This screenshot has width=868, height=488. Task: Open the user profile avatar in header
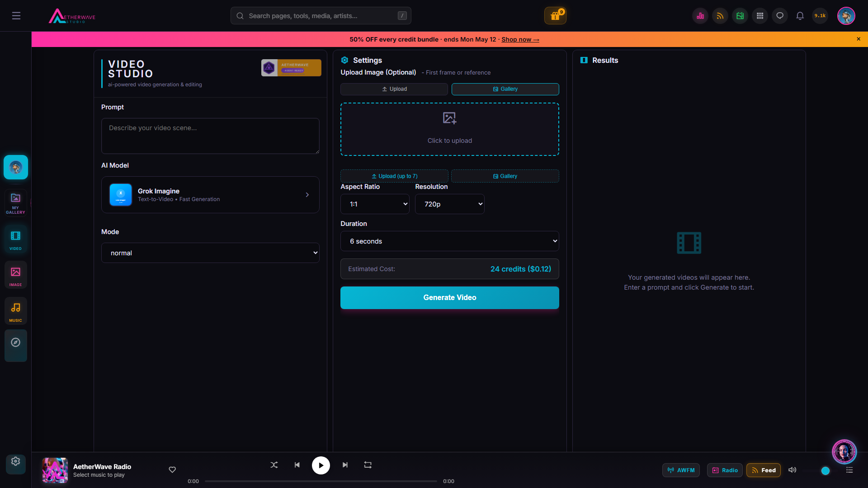pos(846,16)
